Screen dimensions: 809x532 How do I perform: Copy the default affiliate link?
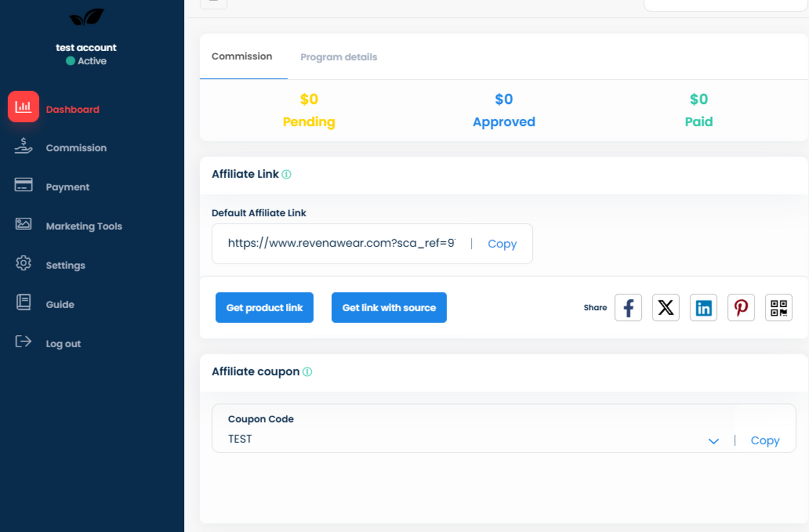tap(502, 244)
